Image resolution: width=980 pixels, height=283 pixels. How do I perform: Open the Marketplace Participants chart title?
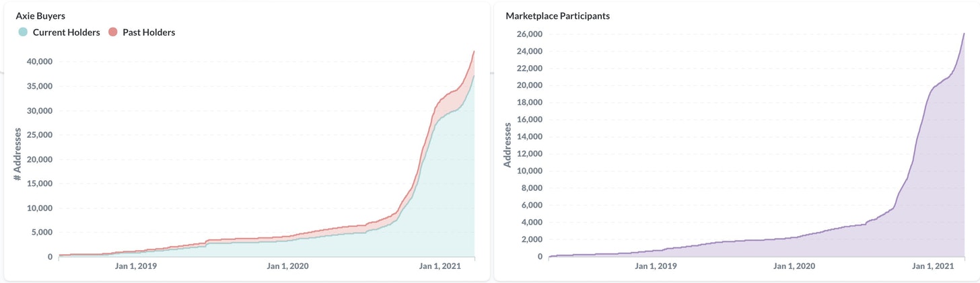point(557,15)
